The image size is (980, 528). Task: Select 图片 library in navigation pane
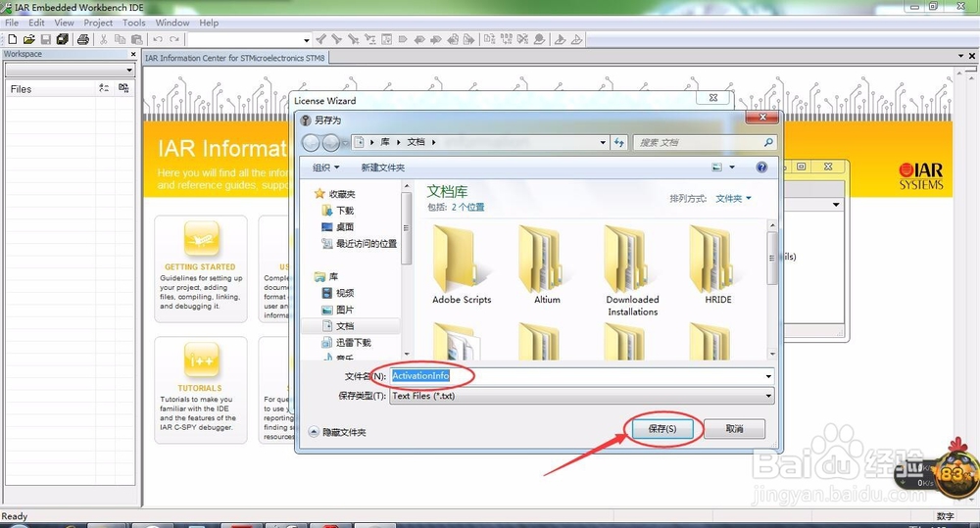pos(339,310)
